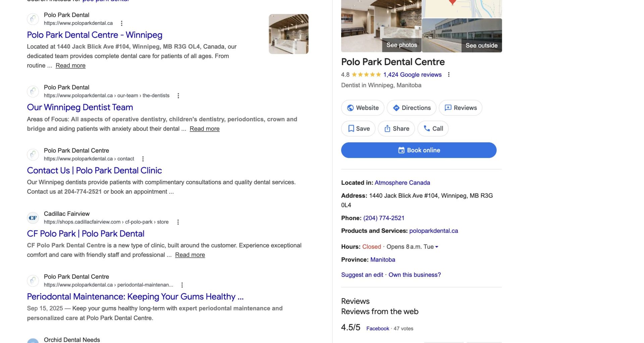Click the Book online button
644x343 pixels.
pyautogui.click(x=419, y=150)
